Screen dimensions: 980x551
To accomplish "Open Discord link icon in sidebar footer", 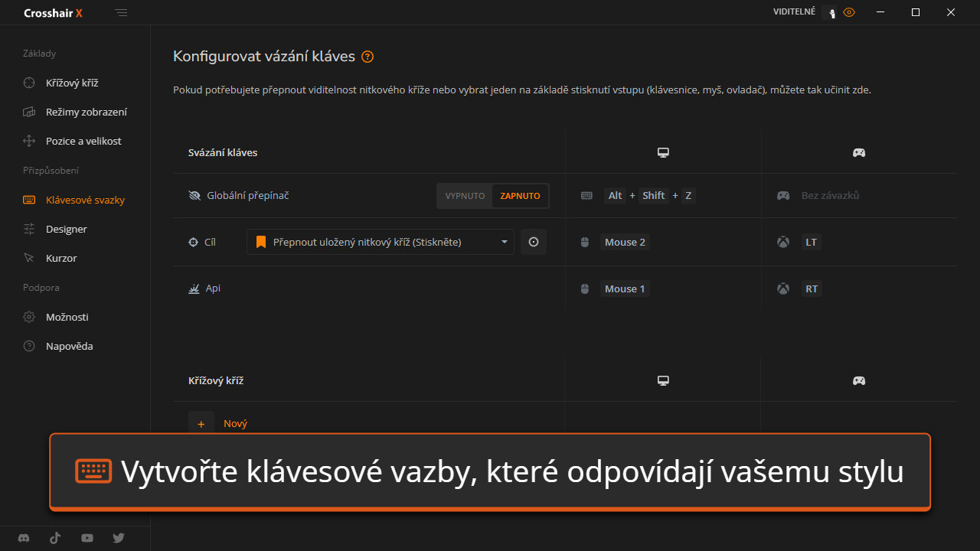I will [24, 538].
